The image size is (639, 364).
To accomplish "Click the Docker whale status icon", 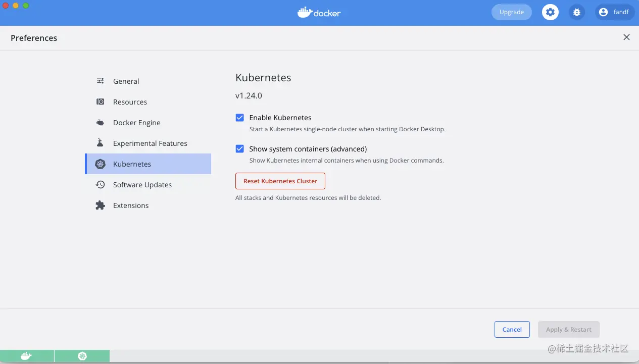I will tap(26, 356).
